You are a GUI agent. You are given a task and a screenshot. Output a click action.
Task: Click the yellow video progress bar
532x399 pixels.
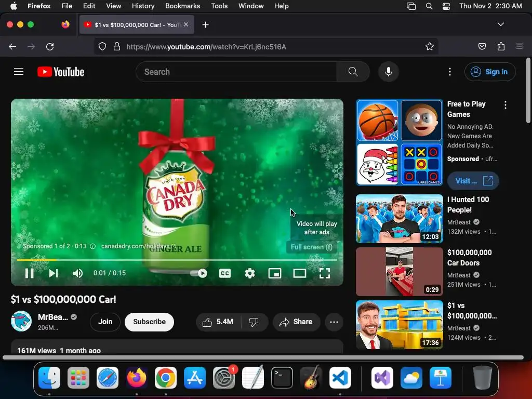(x=177, y=260)
